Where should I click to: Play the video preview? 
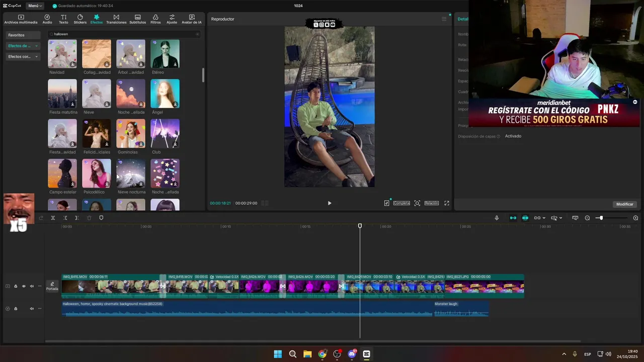click(x=330, y=203)
